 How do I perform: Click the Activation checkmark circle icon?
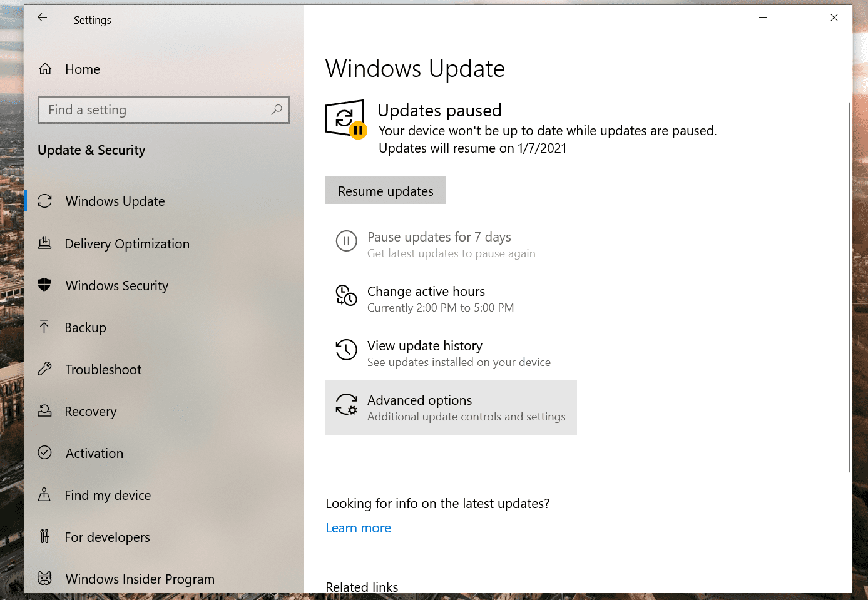coord(44,452)
